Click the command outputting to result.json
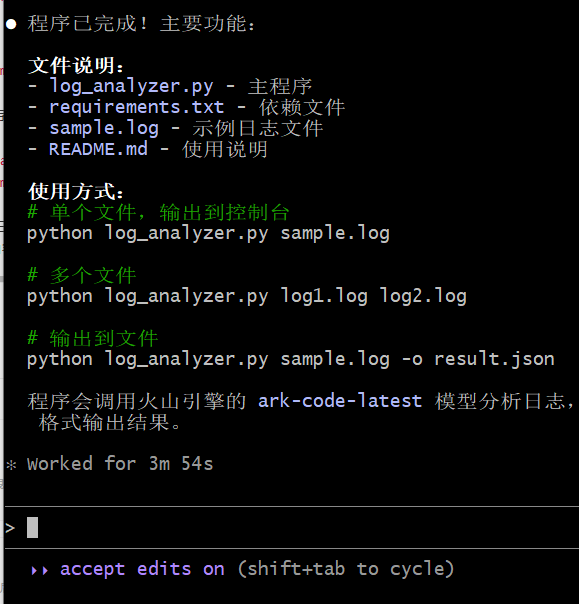 point(291,360)
